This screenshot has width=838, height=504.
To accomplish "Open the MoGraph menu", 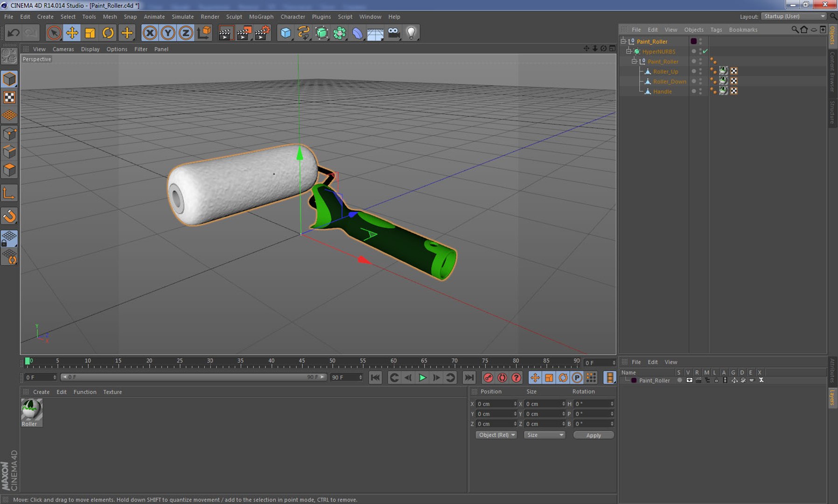I will (x=261, y=17).
